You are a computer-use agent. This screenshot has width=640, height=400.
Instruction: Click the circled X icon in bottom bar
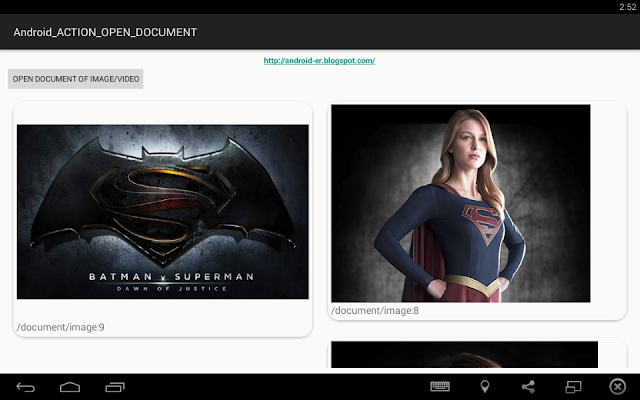tap(618, 386)
